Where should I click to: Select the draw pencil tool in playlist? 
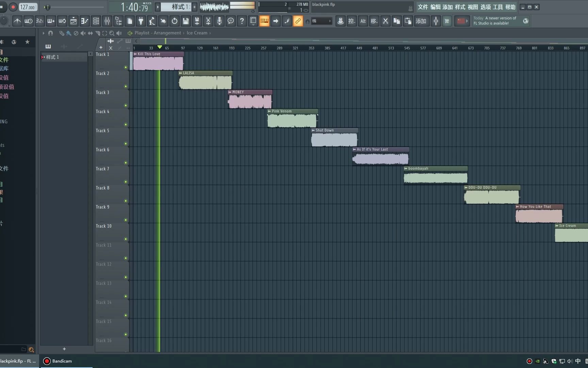62,33
